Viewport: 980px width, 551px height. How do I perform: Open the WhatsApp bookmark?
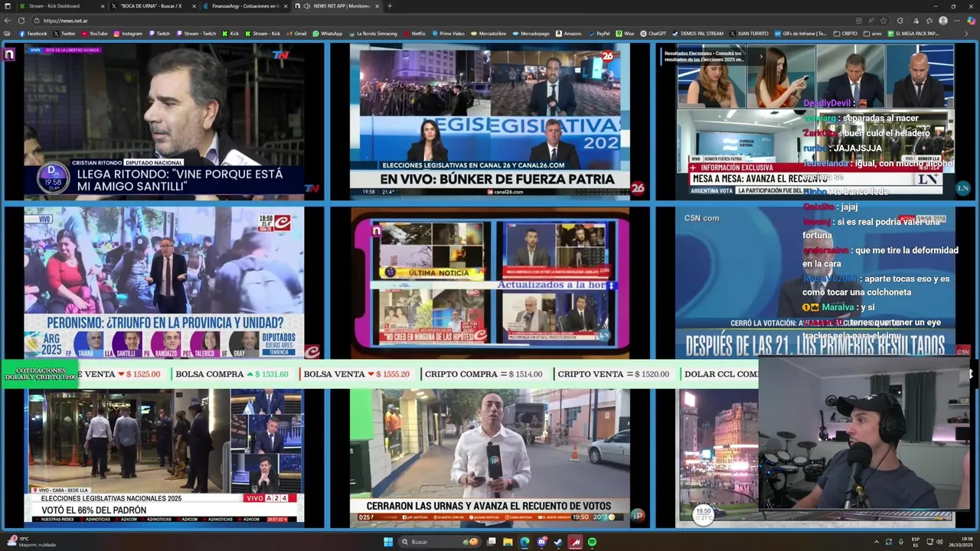(327, 34)
